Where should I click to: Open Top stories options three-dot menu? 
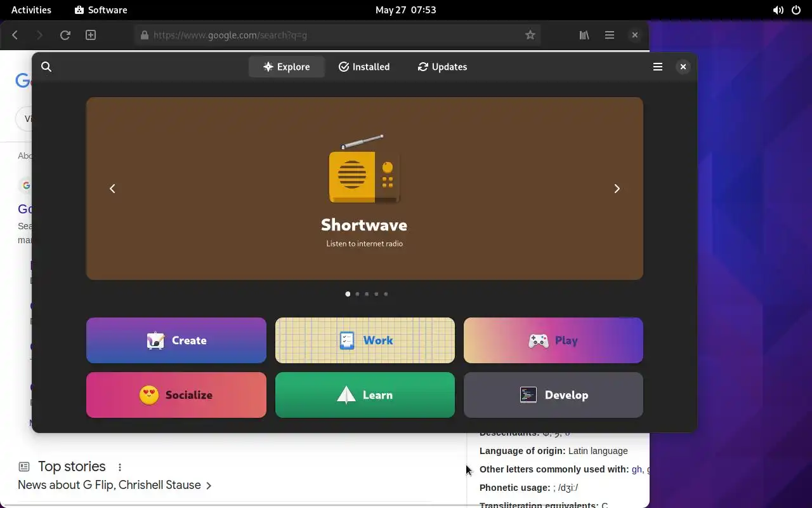[x=120, y=467]
